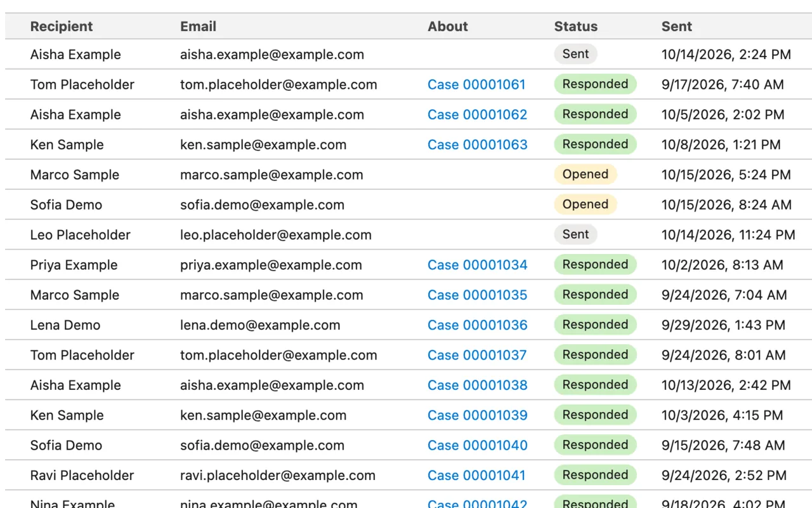Open the Case 00001061 link

tap(476, 84)
